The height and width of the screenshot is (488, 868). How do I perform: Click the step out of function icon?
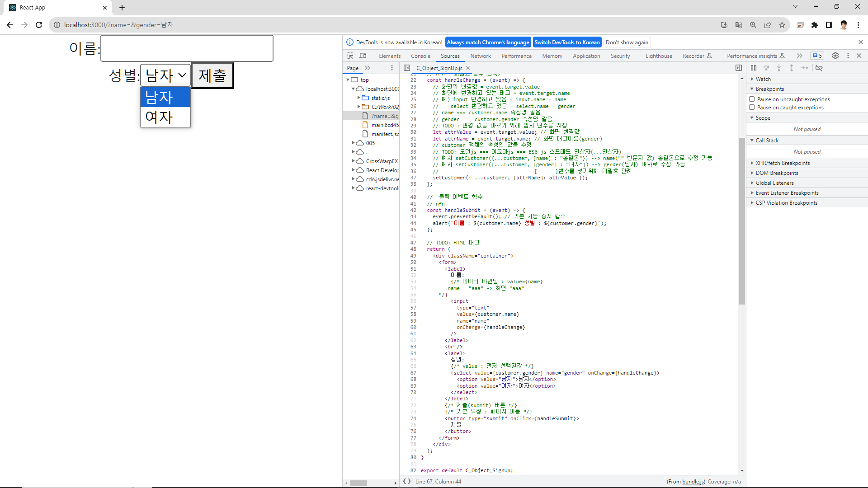click(x=792, y=68)
